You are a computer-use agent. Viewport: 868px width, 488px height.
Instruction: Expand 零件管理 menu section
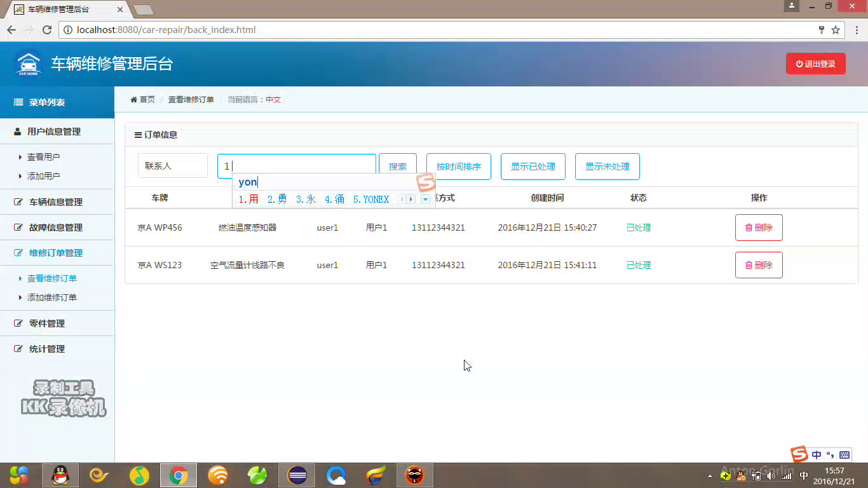57,323
